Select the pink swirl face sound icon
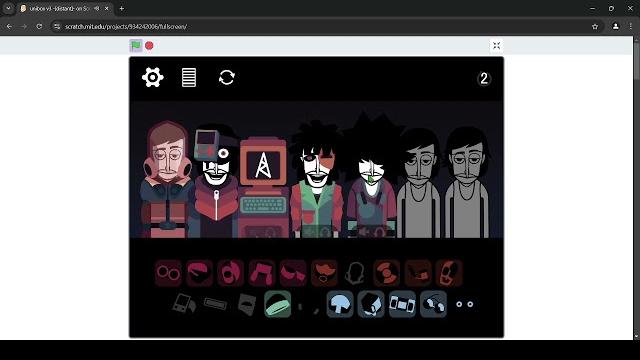640x360 pixels. 231,273
